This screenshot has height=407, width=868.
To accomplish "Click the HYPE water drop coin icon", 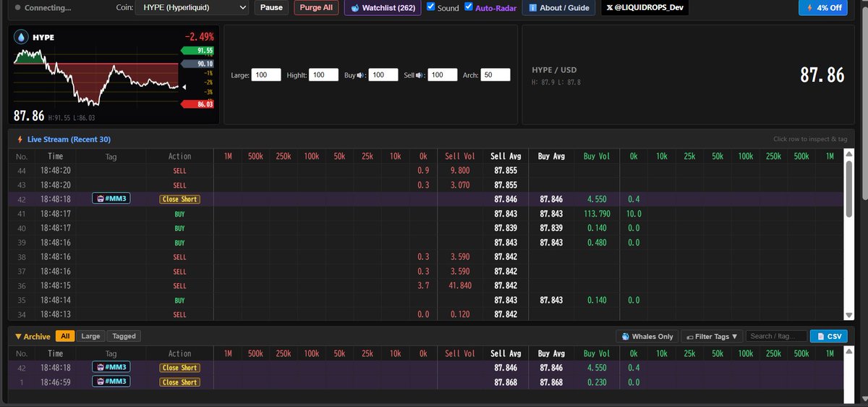I will (20, 37).
